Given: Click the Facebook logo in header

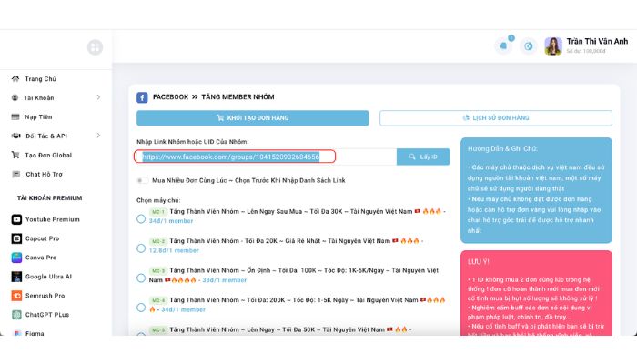Looking at the screenshot, I should (x=142, y=97).
